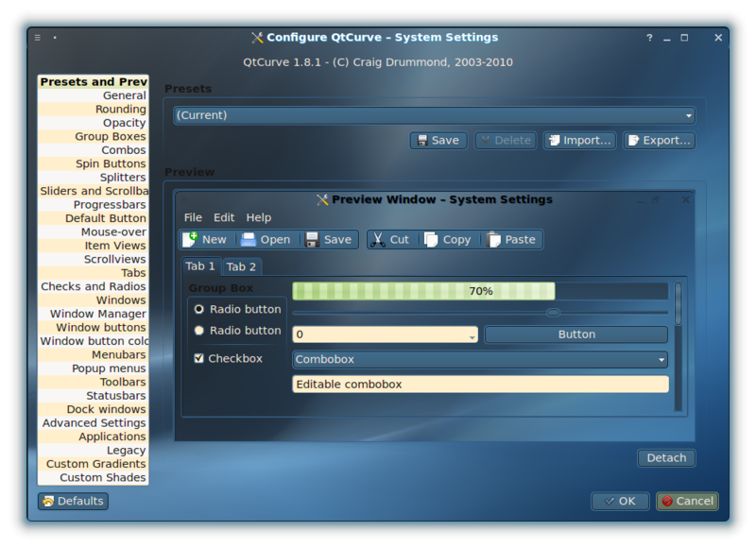Reset settings with Defaults button
Viewport: 756px width, 548px height.
(x=73, y=502)
